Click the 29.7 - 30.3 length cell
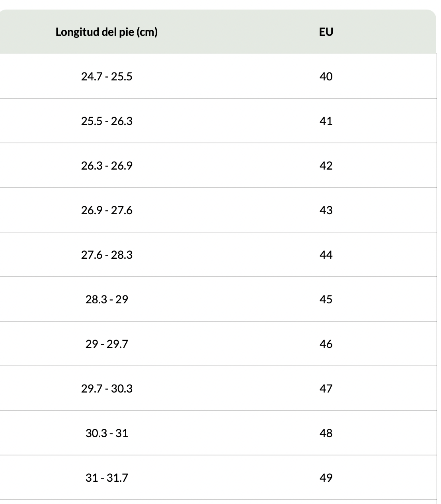 coord(107,389)
